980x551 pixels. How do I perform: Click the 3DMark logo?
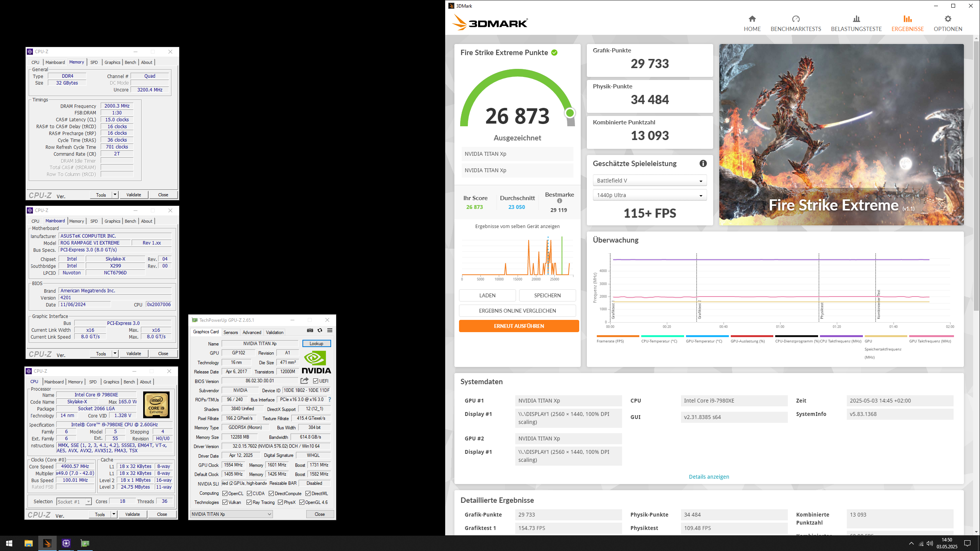coord(490,22)
